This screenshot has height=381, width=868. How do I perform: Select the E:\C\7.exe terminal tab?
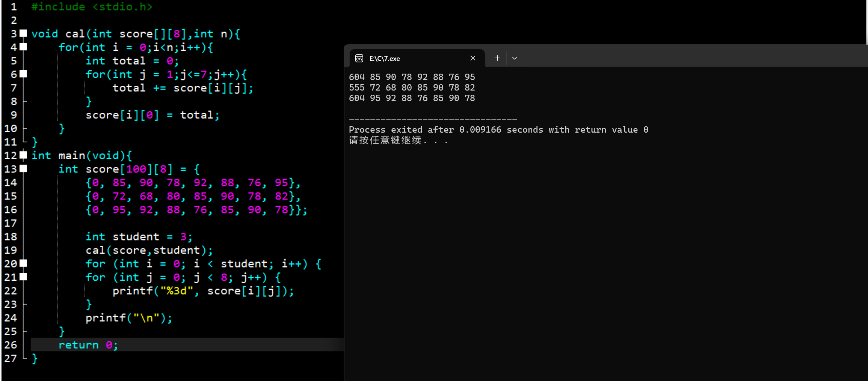click(x=417, y=58)
